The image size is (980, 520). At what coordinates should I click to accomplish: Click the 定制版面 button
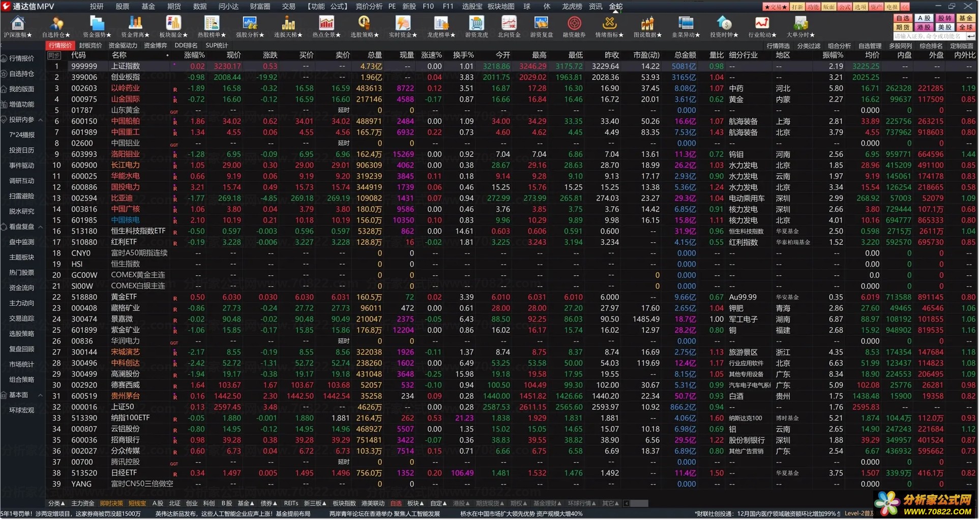pyautogui.click(x=962, y=46)
